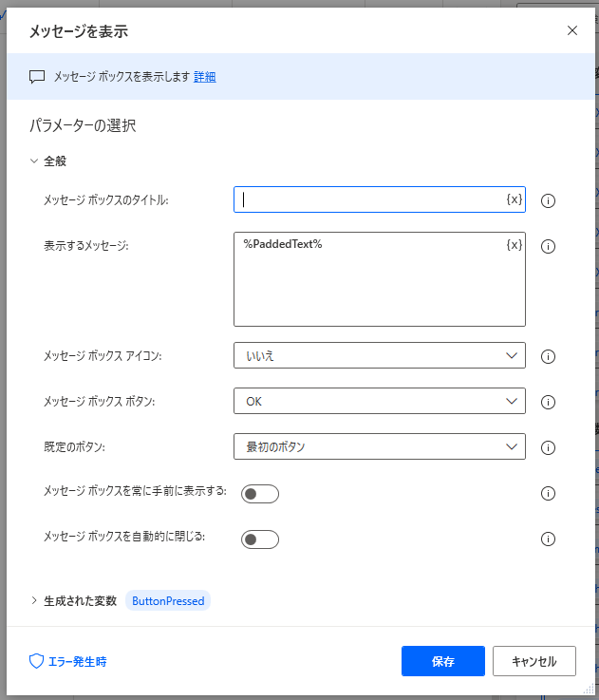Expand the 生成された変数 section
Screen dimensions: 599x700
(35, 600)
